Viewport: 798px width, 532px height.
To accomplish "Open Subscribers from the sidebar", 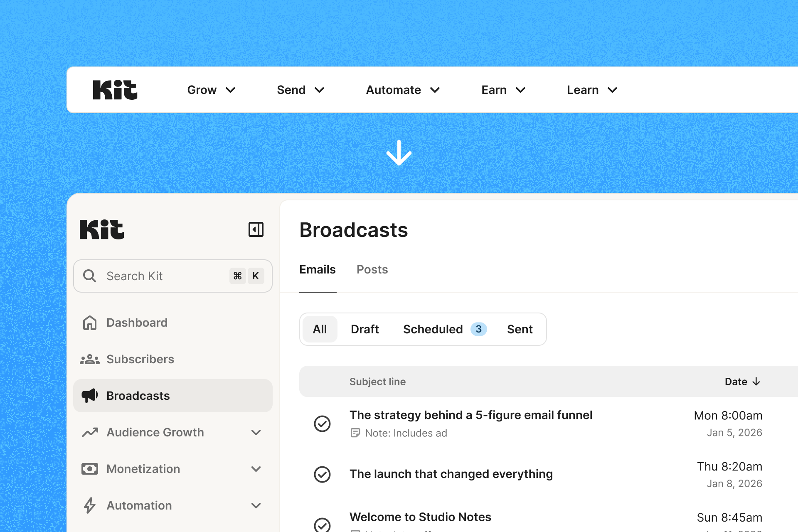I will (x=173, y=359).
